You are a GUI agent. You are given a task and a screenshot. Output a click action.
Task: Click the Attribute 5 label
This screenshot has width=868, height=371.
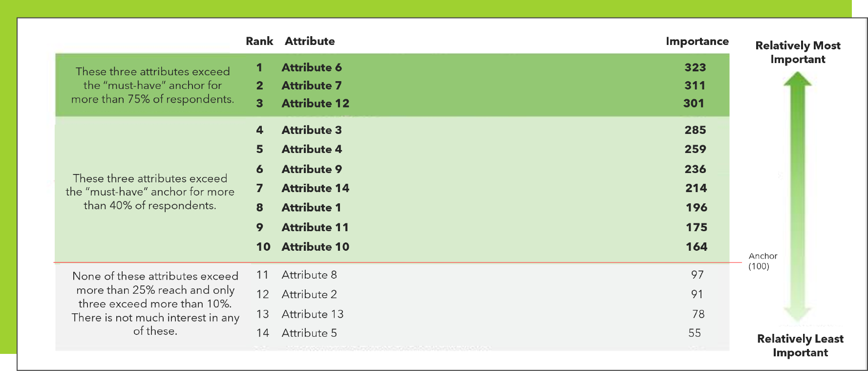(309, 333)
